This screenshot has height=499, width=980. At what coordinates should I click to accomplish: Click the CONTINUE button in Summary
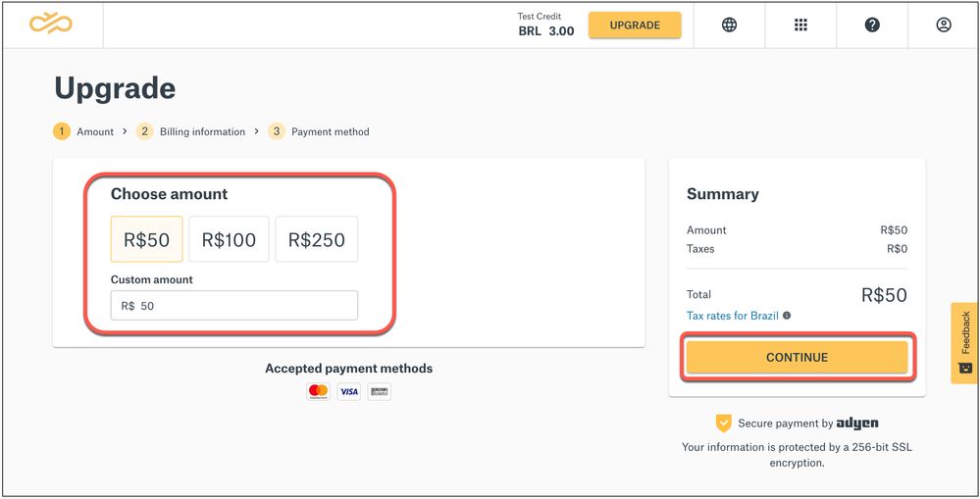point(797,357)
